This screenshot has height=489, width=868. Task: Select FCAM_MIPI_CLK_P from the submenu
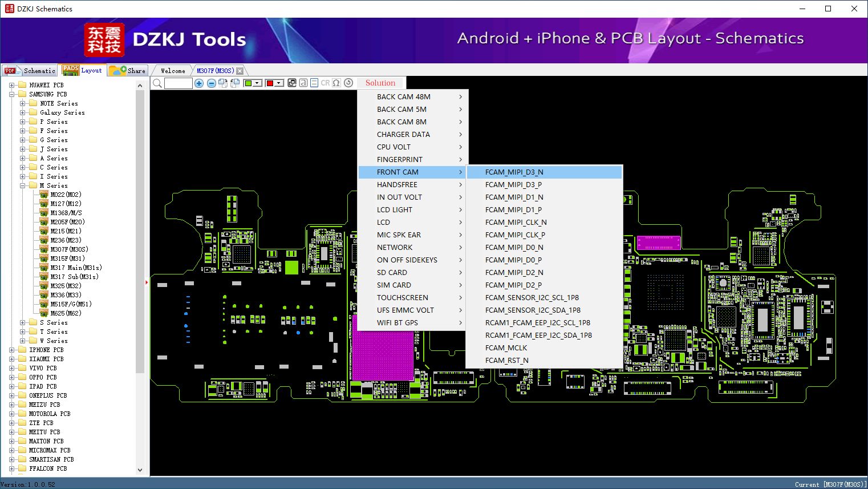click(x=544, y=235)
